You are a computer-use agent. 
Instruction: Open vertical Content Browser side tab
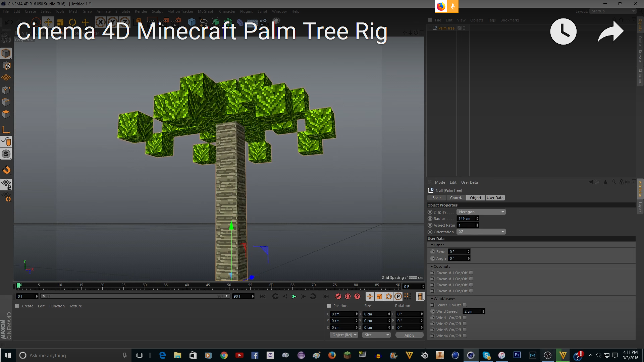[640, 50]
